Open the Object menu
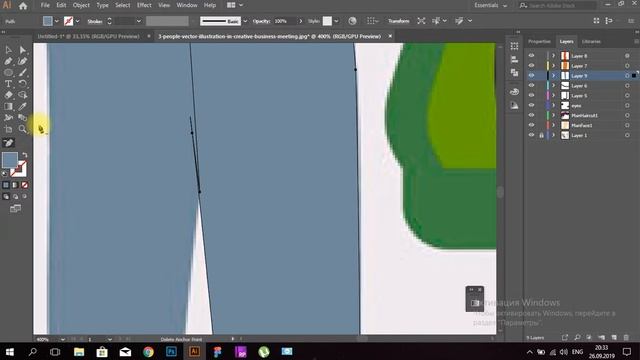Image resolution: width=640 pixels, height=360 pixels. pos(81,5)
